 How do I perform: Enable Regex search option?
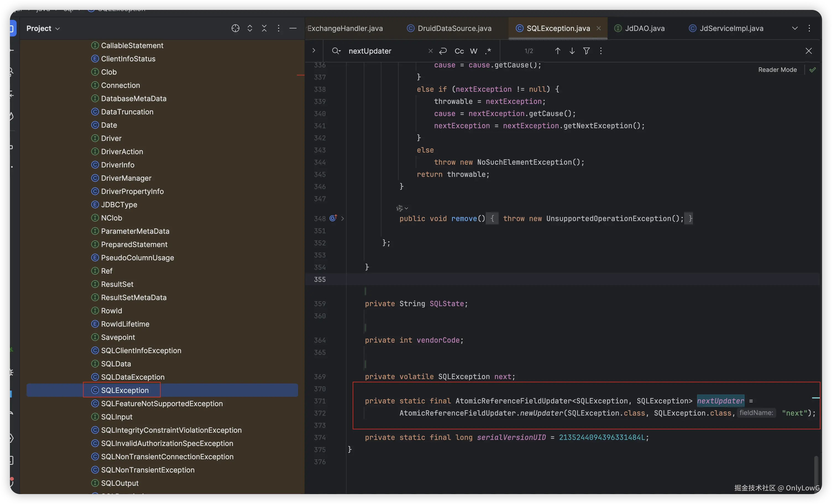488,51
